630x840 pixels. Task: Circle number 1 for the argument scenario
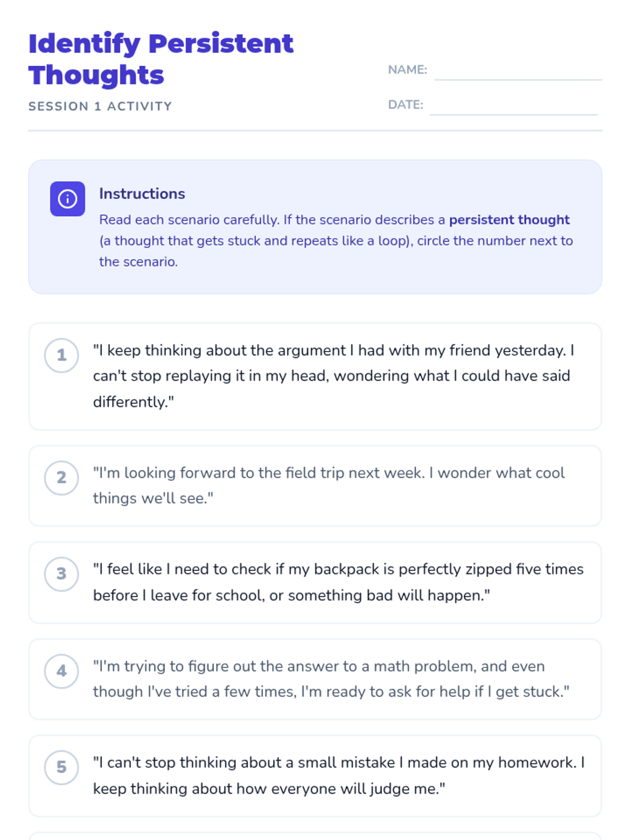click(61, 355)
